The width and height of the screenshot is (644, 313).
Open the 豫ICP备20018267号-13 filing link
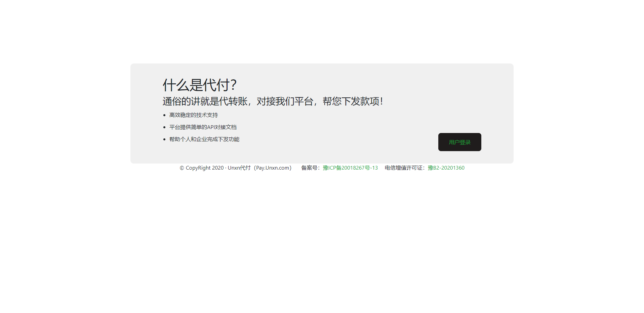point(350,168)
